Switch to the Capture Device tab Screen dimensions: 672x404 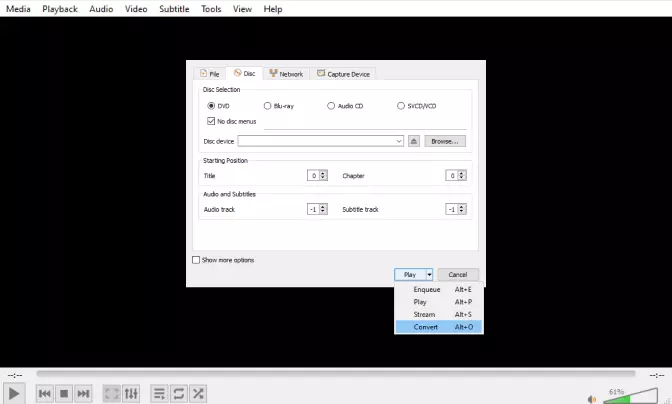pos(343,74)
